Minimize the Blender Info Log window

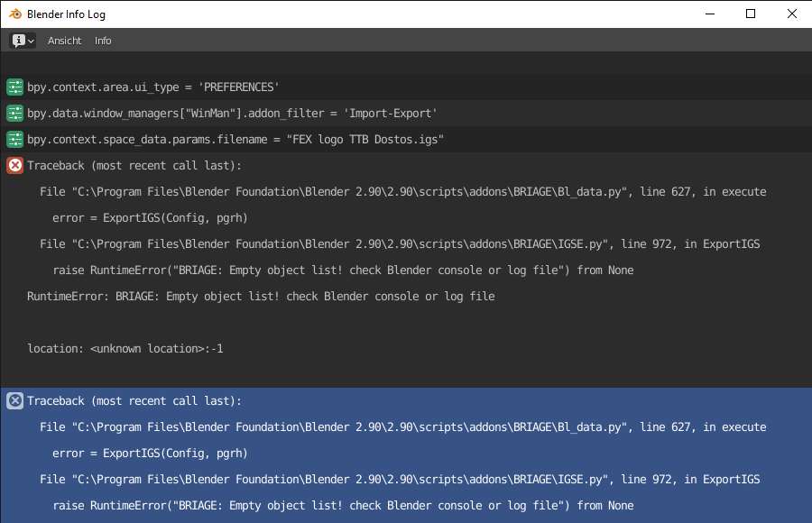(708, 14)
